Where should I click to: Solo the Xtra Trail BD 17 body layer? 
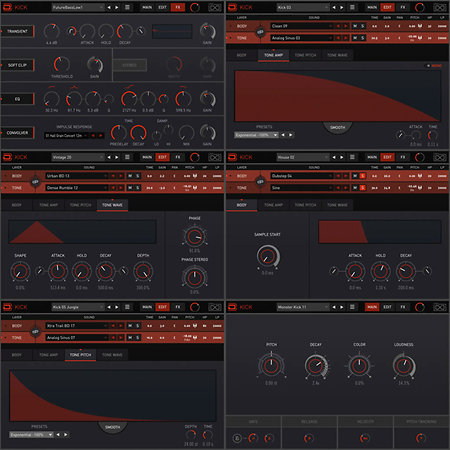tap(137, 326)
